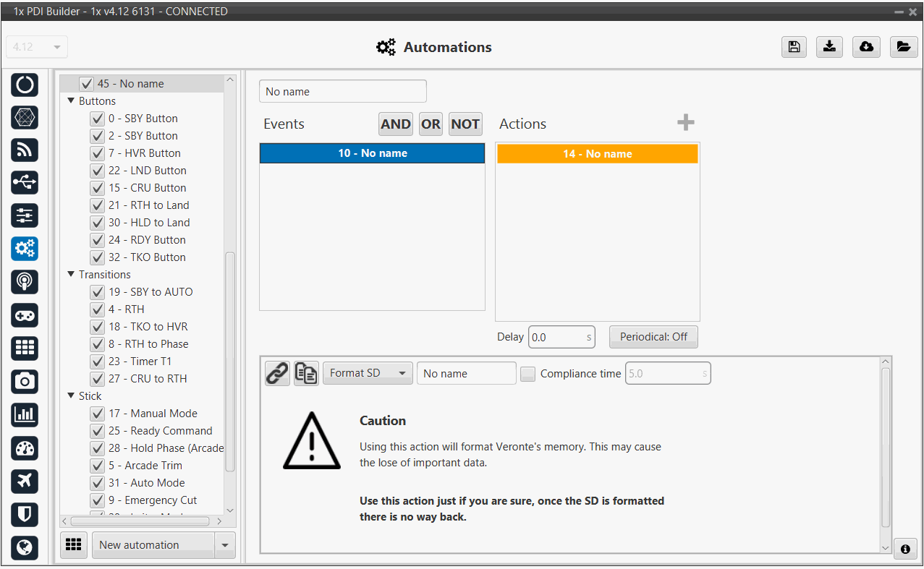The width and height of the screenshot is (924, 569).
Task: Collapse the Buttons tree group
Action: [x=71, y=101]
